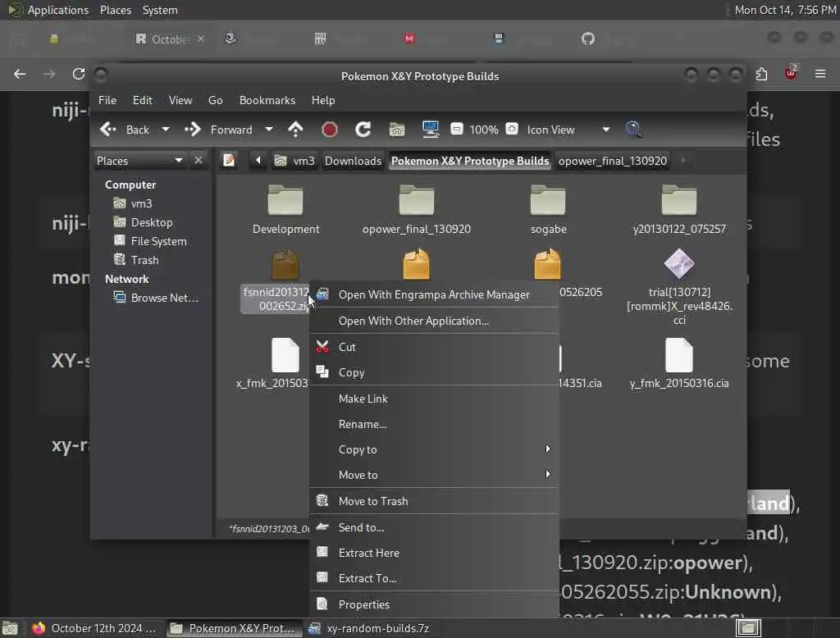The height and width of the screenshot is (638, 840).
Task: Open the Icon View mode dropdown
Action: (x=569, y=130)
